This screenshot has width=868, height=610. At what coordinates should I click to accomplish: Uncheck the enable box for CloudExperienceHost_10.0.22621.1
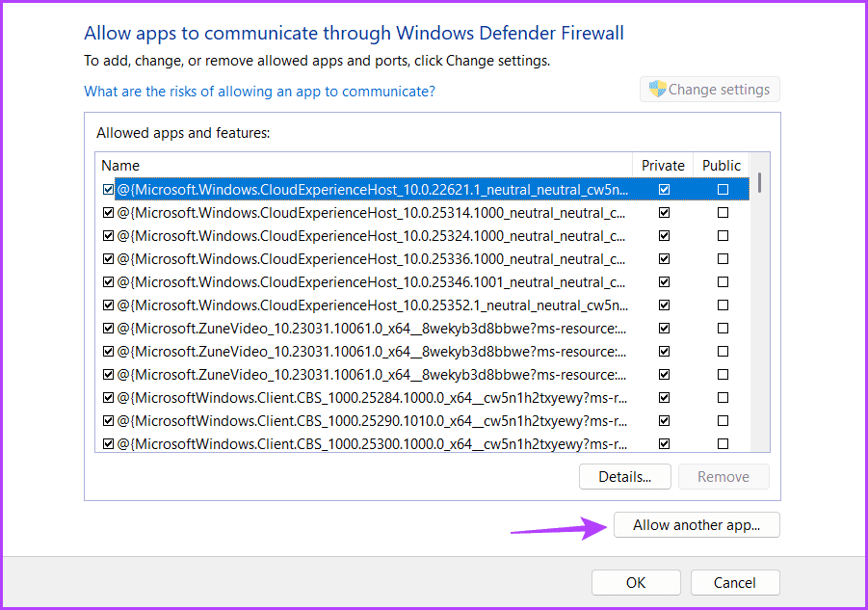point(109,190)
